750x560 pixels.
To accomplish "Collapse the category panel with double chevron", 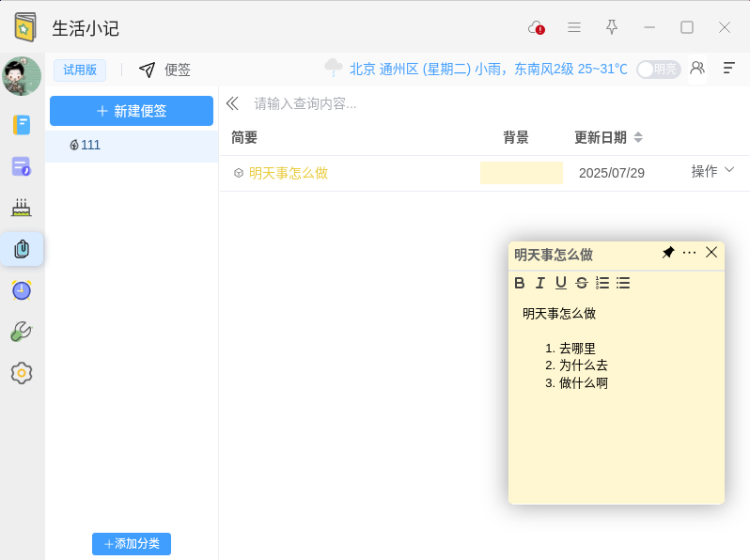I will [232, 103].
